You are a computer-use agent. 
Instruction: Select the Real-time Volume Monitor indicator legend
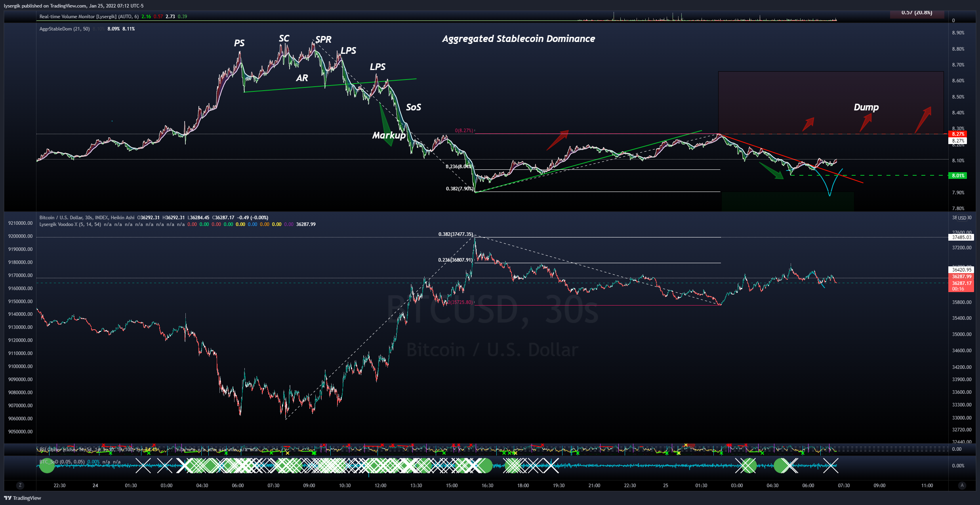pos(89,17)
